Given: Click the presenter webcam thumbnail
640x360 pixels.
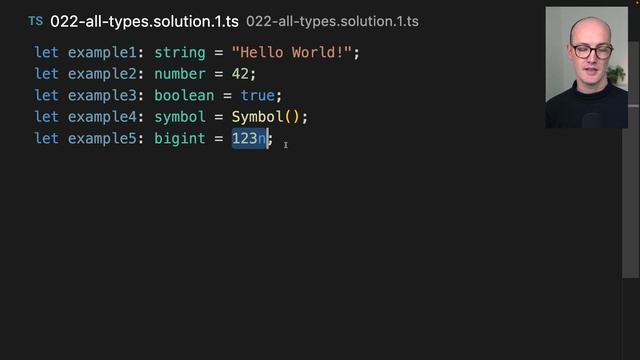Looking at the screenshot, I should click(587, 67).
